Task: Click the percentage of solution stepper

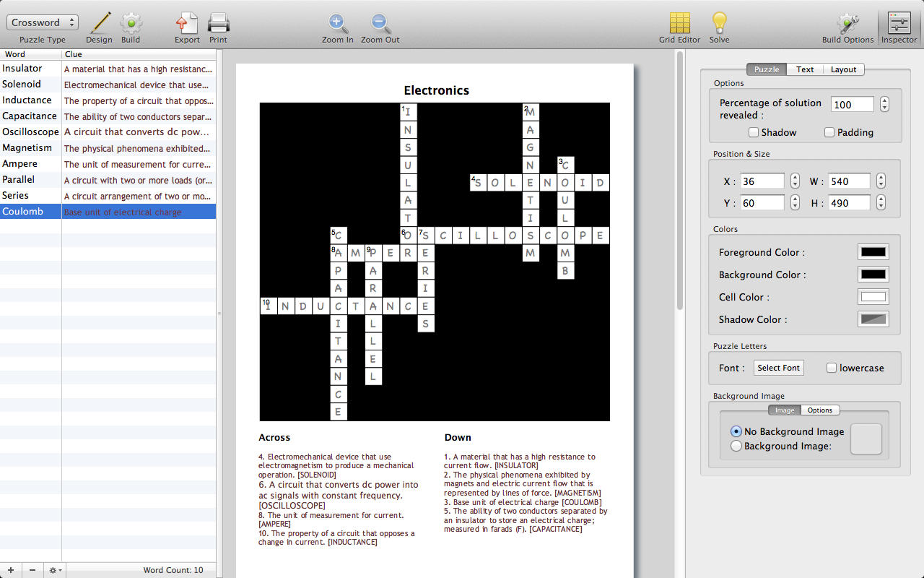Action: tap(884, 105)
